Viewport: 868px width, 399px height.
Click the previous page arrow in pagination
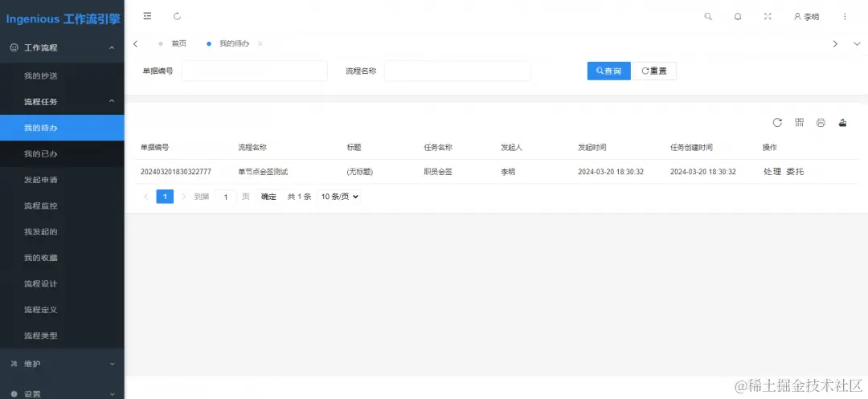point(146,196)
